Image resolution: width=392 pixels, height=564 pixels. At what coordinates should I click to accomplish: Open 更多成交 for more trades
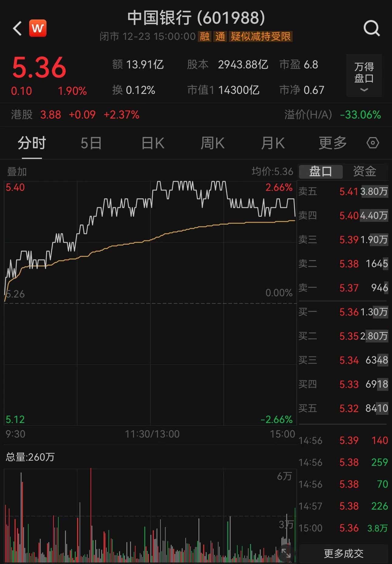point(343,553)
